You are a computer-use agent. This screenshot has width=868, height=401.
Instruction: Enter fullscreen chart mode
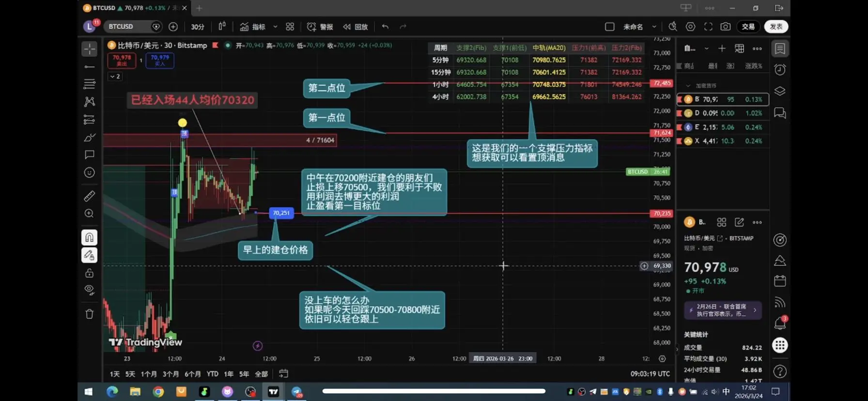pos(708,27)
